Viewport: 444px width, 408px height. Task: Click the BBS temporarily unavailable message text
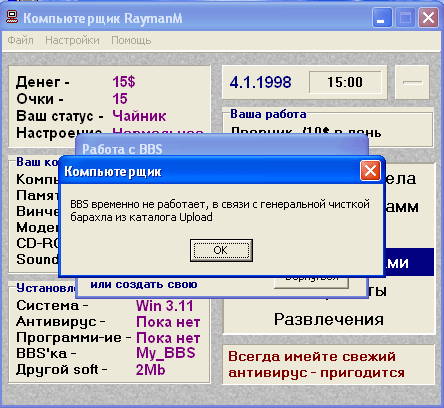coord(220,210)
